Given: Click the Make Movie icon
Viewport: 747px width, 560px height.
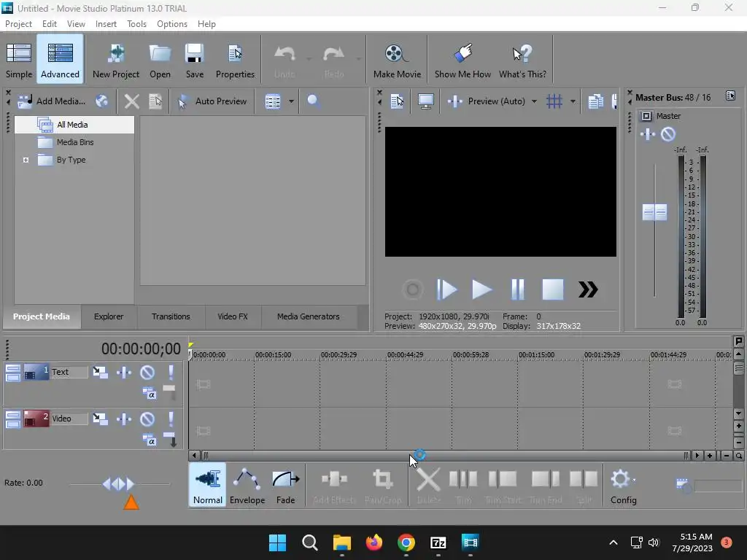Looking at the screenshot, I should coord(397,60).
